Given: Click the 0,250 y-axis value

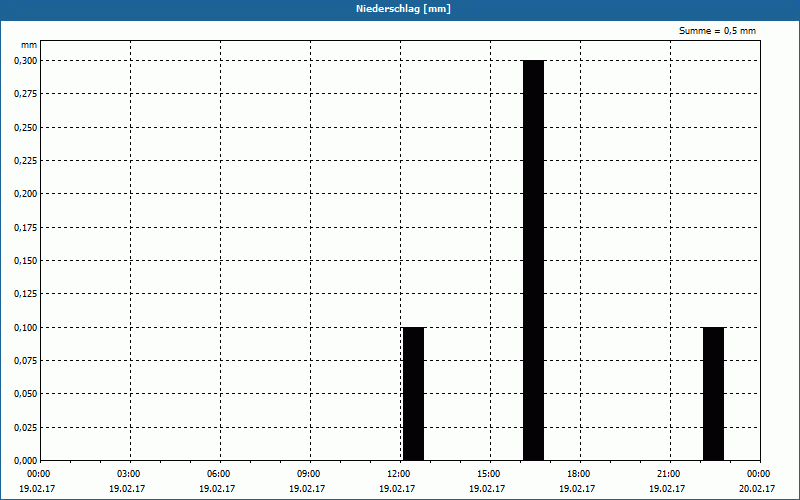Looking at the screenshot, I should tap(26, 128).
